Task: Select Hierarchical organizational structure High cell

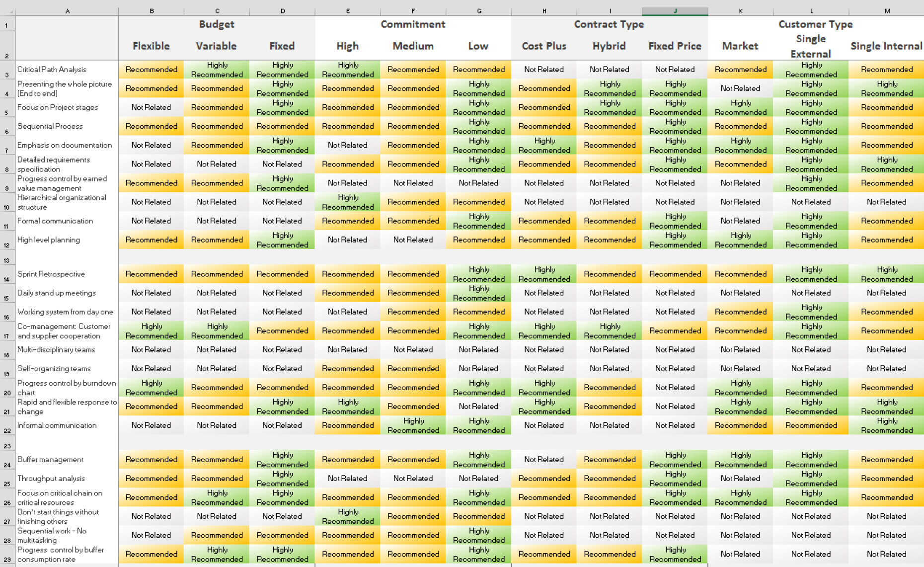Action: (347, 202)
